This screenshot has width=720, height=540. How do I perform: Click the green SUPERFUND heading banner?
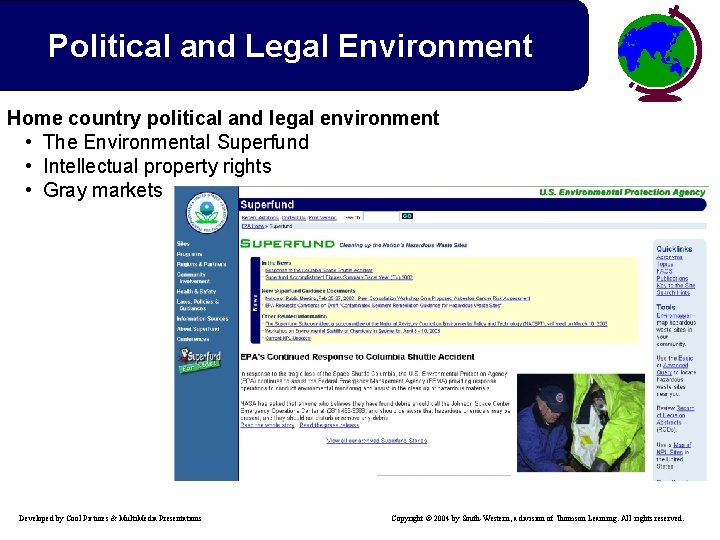coord(287,244)
